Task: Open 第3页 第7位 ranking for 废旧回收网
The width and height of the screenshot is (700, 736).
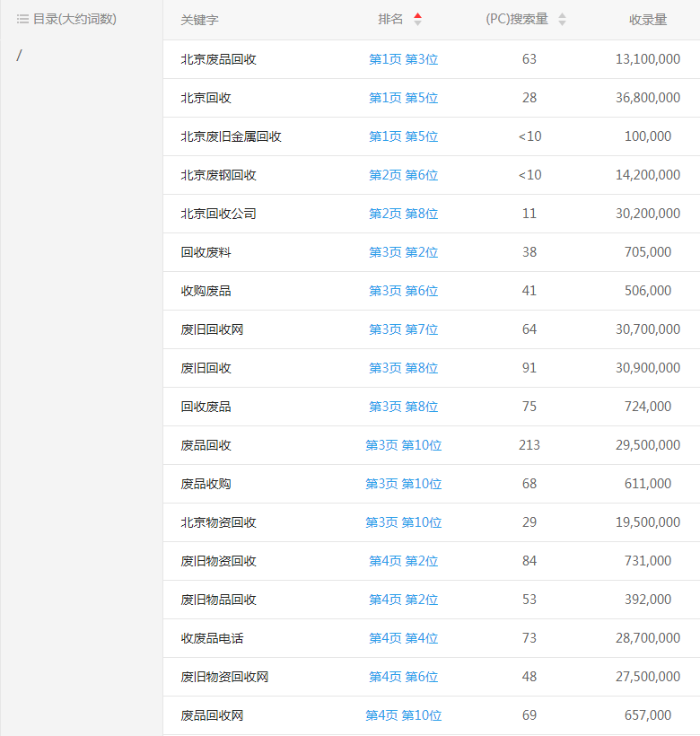Action: coord(403,329)
